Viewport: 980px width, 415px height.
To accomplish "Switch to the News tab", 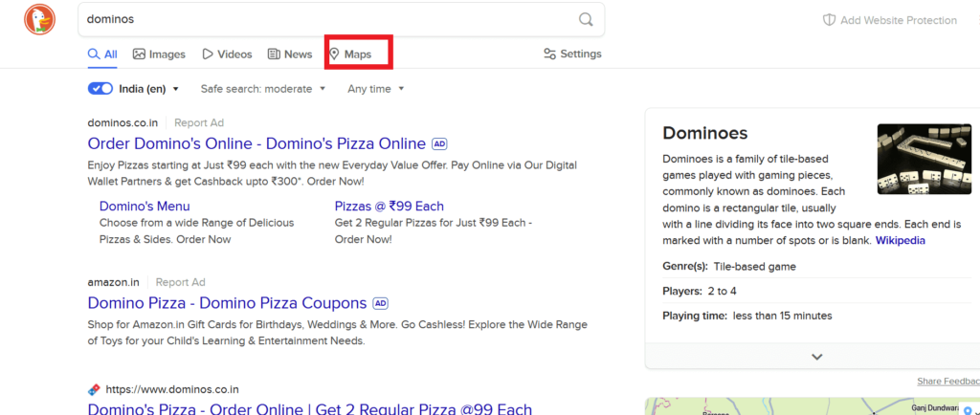I will (290, 55).
